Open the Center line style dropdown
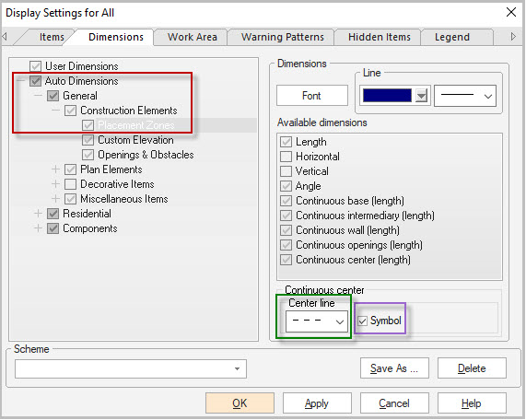 317,321
